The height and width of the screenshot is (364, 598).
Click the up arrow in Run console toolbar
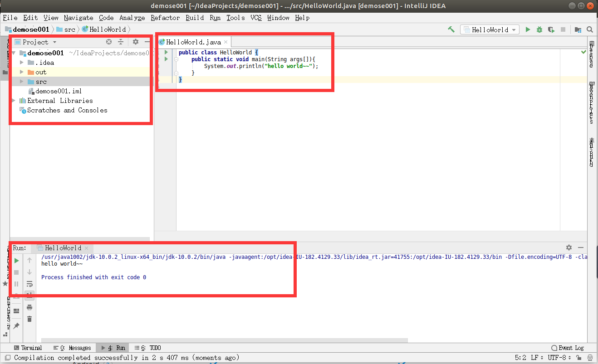coord(29,260)
